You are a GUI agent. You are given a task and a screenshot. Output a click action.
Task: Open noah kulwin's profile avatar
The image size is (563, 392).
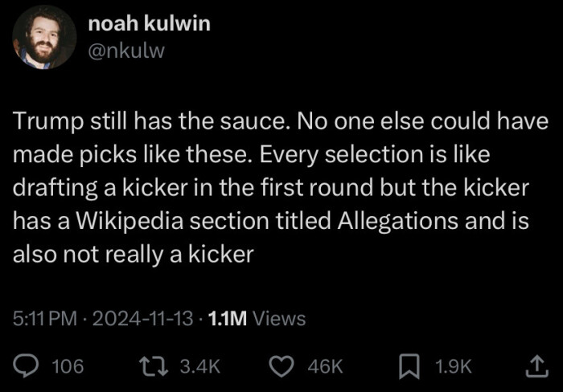(39, 37)
